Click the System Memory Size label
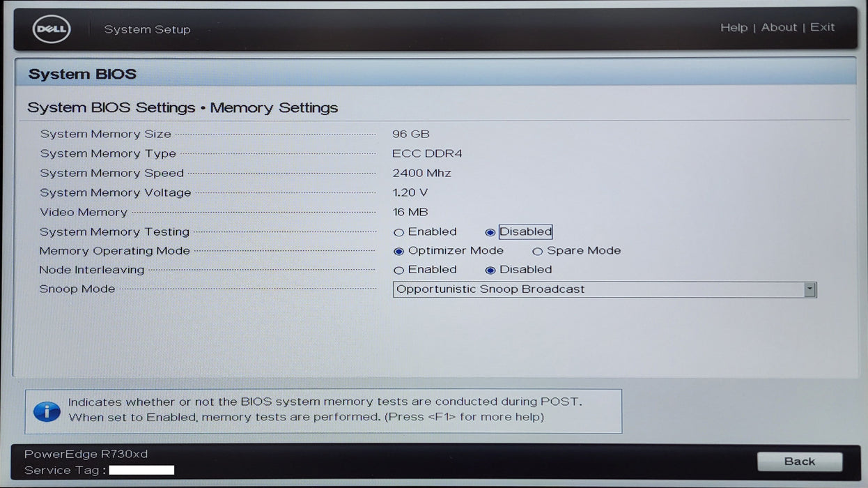 [105, 134]
